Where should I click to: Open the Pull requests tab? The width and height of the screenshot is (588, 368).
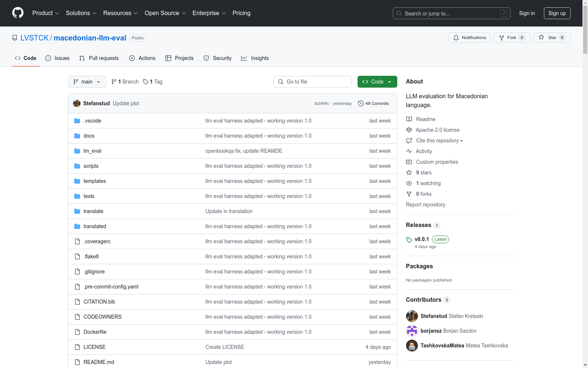point(99,58)
